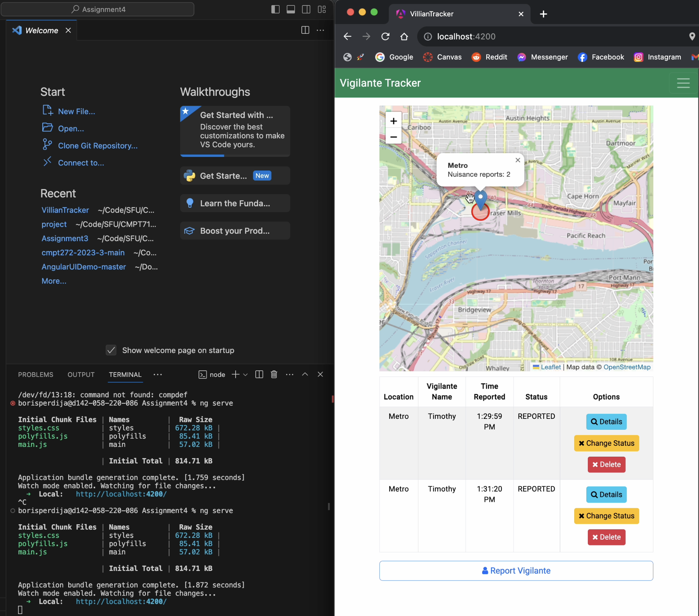Toggle the bottom panel visibility
The image size is (699, 616).
click(290, 9)
